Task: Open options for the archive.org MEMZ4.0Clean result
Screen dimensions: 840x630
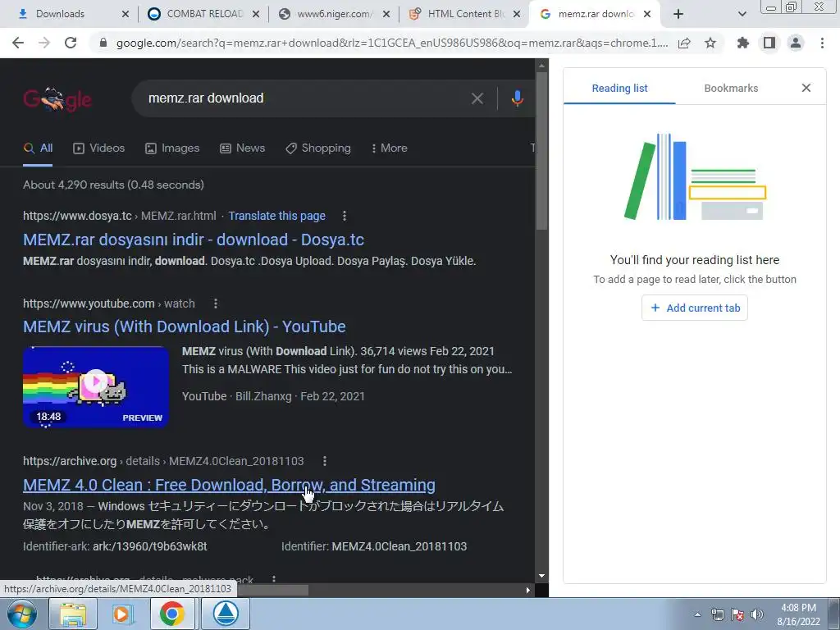Action: coord(324,461)
